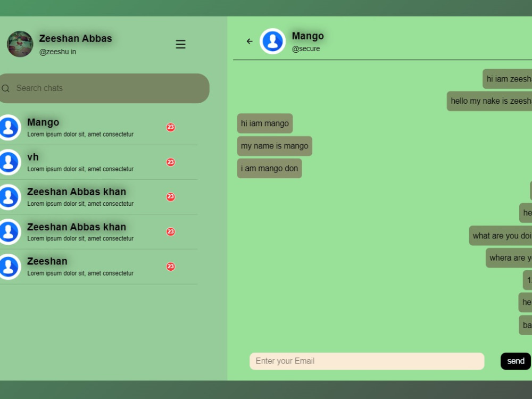The width and height of the screenshot is (532, 399).
Task: Select the 'hi iam zeesh' message bubble
Action: pyautogui.click(x=507, y=79)
